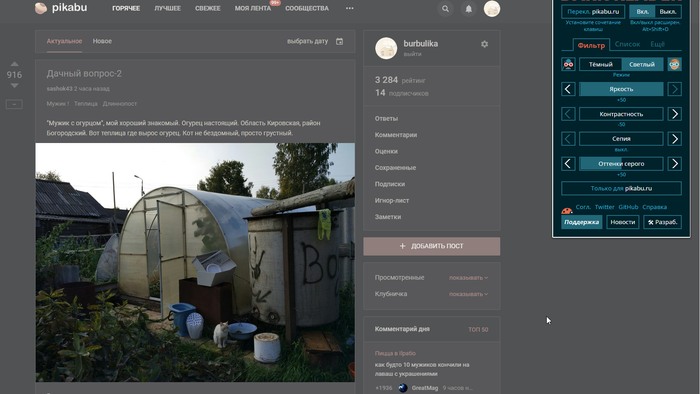
Task: Select the Тёмный mode
Action: click(600, 64)
